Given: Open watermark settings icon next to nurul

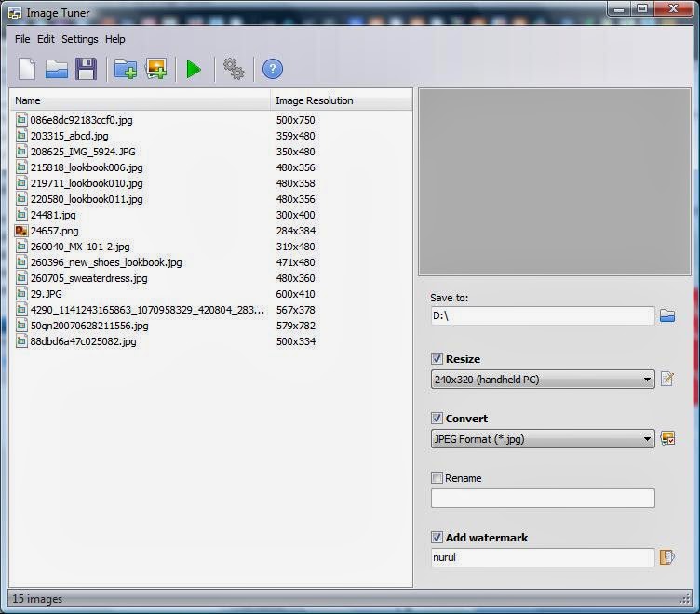Looking at the screenshot, I should pos(667,557).
